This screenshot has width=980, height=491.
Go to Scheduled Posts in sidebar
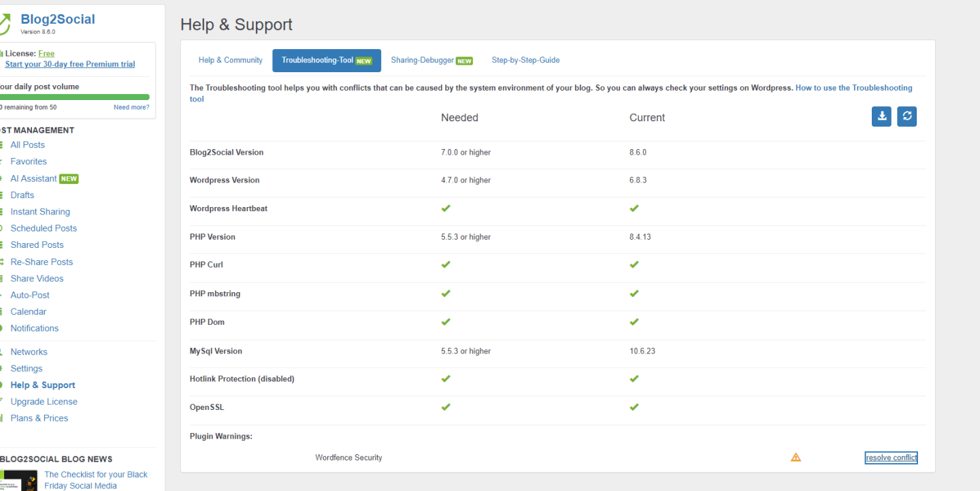pos(44,228)
